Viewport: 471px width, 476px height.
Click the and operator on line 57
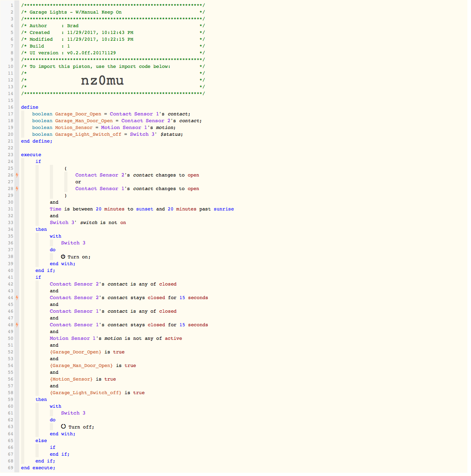54,386
